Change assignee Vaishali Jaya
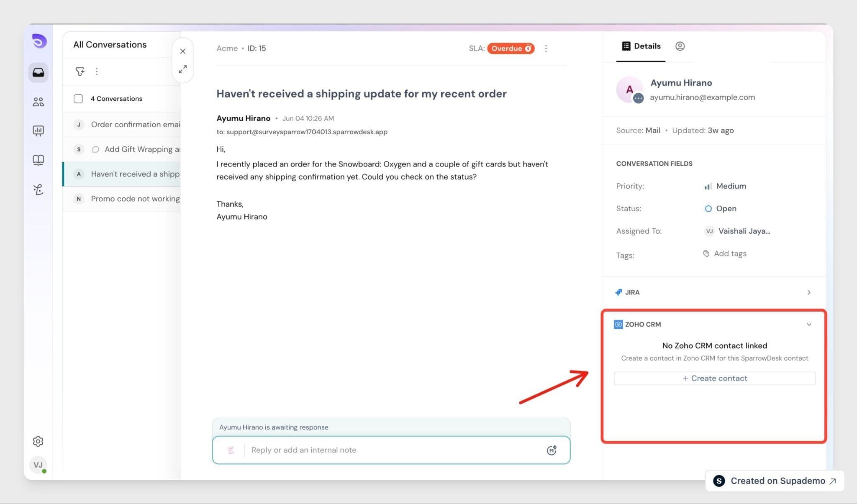 point(738,231)
